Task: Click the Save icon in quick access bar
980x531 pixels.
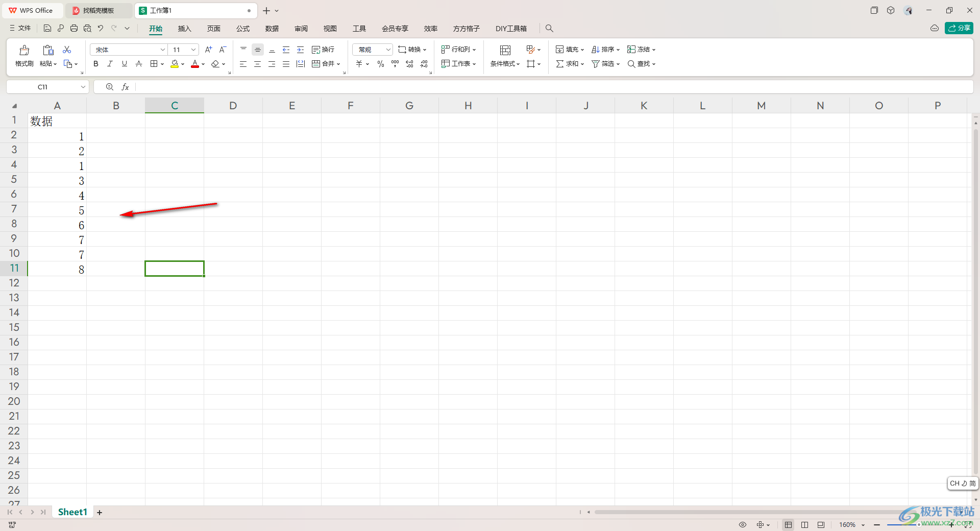Action: (x=47, y=29)
